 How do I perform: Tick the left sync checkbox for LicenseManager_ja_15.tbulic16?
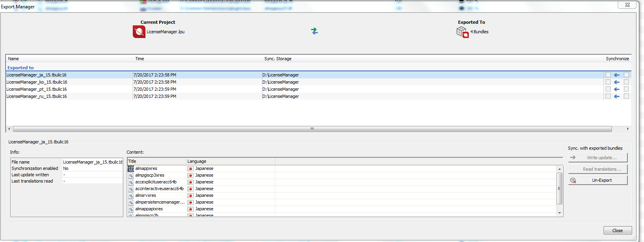tap(608, 75)
